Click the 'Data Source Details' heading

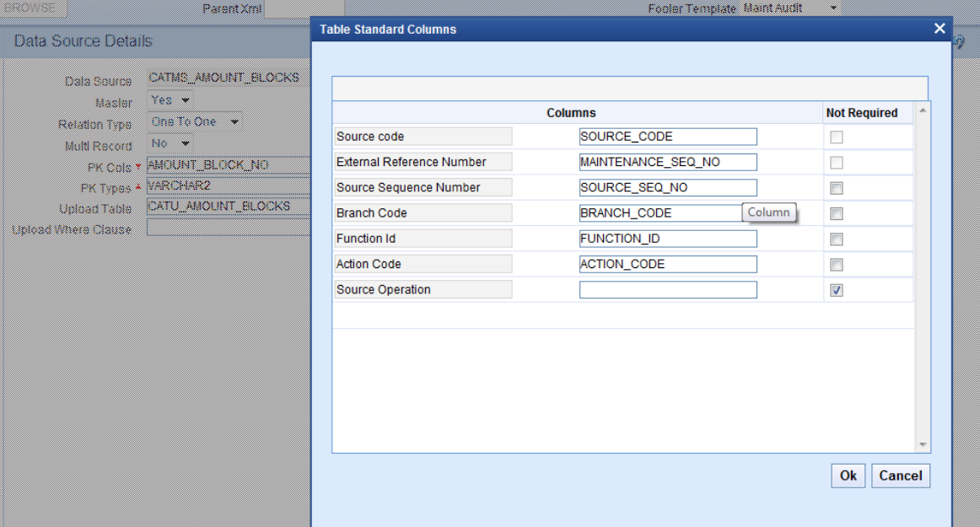83,41
